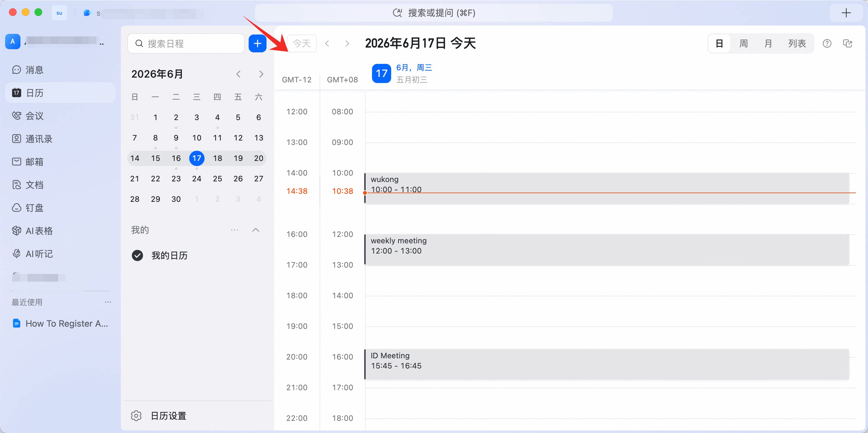Open 我的 section more options dots
The width and height of the screenshot is (868, 433).
tap(235, 230)
